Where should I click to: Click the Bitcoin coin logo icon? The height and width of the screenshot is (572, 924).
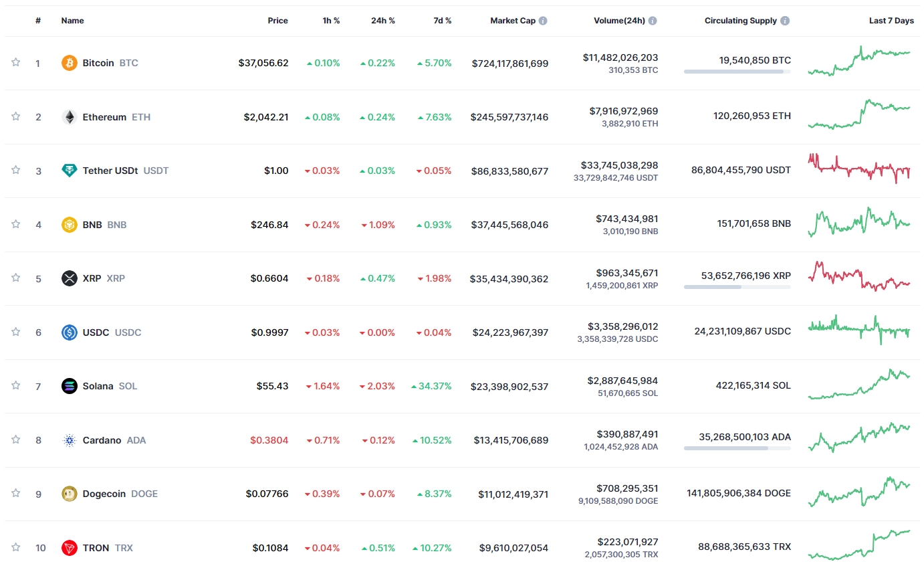tap(70, 63)
